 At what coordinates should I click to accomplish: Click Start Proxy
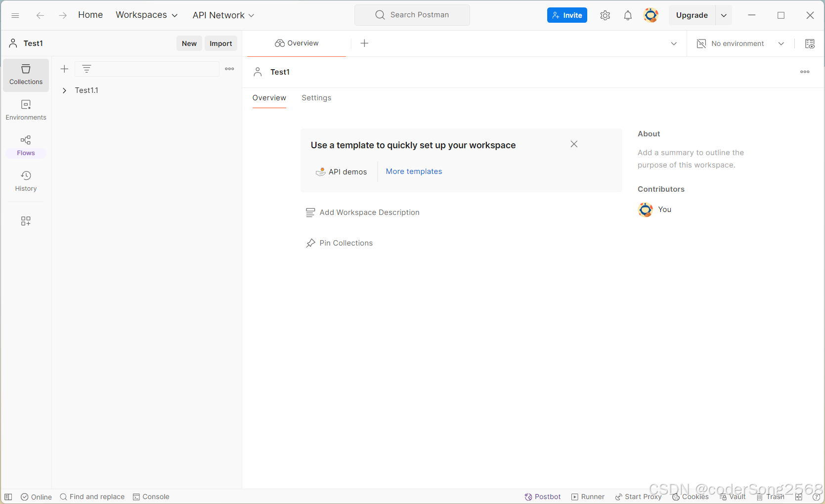638,497
